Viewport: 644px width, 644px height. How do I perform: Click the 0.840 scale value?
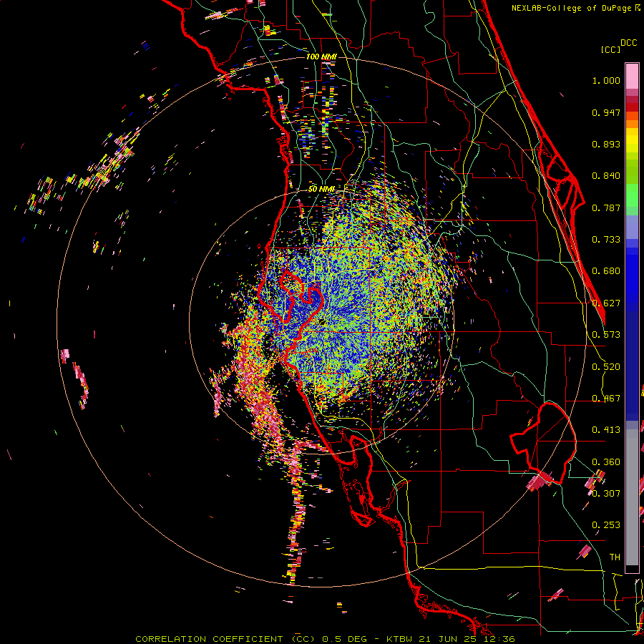click(606, 176)
